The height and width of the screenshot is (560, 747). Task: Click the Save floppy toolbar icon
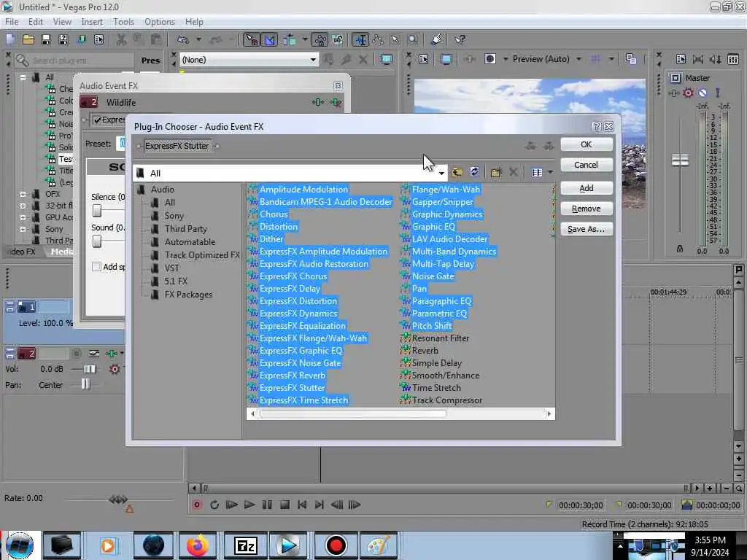coord(46,39)
